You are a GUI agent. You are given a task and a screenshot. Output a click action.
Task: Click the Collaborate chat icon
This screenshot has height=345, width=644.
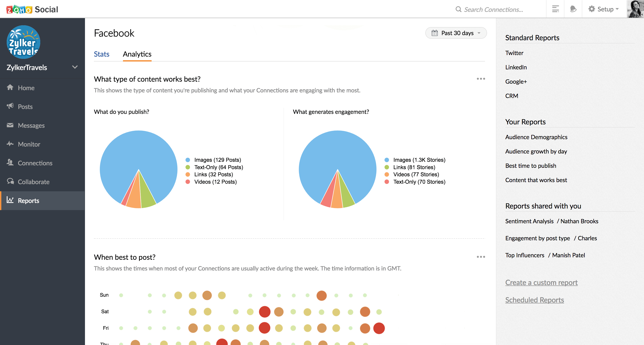tap(10, 181)
